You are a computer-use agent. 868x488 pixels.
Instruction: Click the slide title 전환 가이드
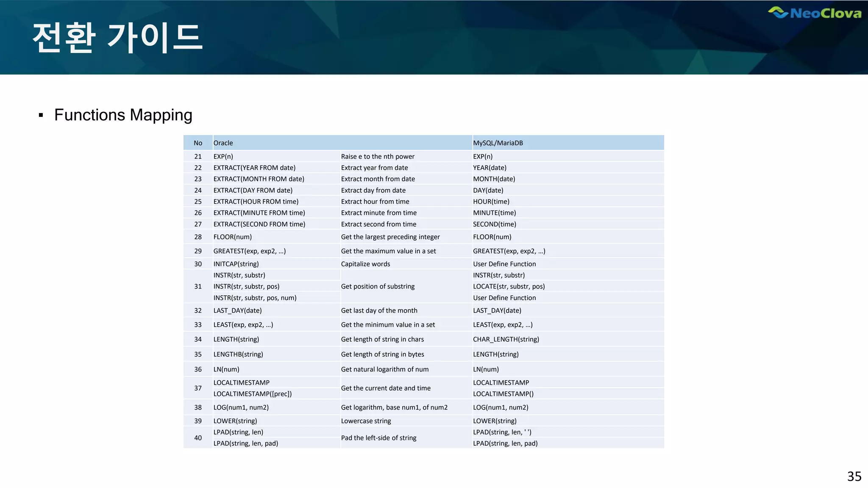pos(118,38)
